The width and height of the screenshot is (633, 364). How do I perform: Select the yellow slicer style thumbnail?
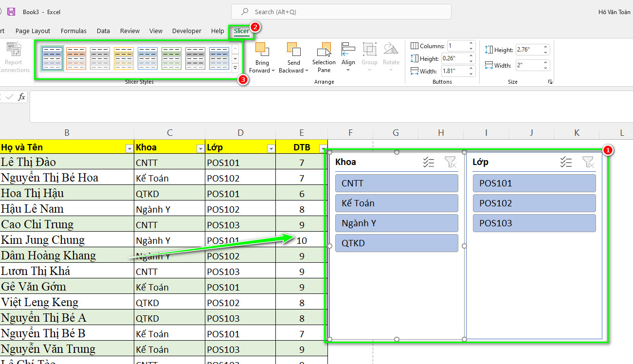click(124, 58)
